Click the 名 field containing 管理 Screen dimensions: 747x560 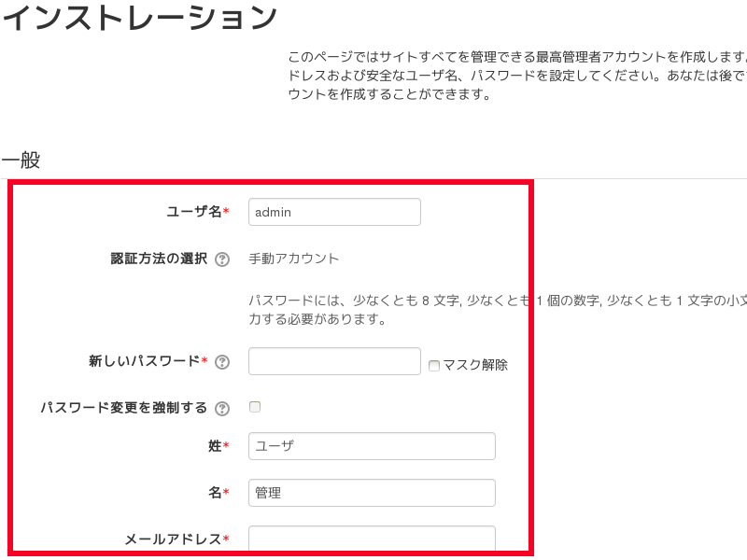point(372,493)
